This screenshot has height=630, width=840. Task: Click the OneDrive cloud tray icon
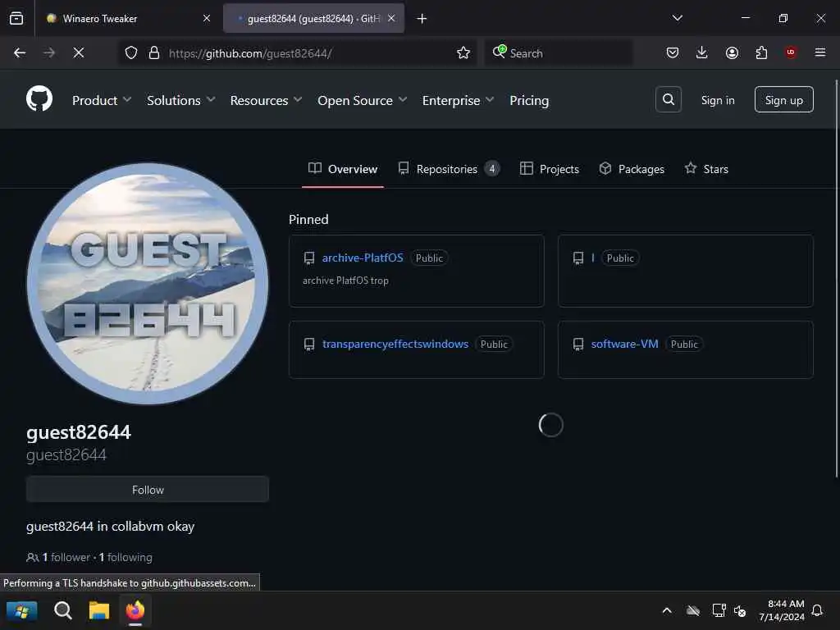(x=692, y=610)
